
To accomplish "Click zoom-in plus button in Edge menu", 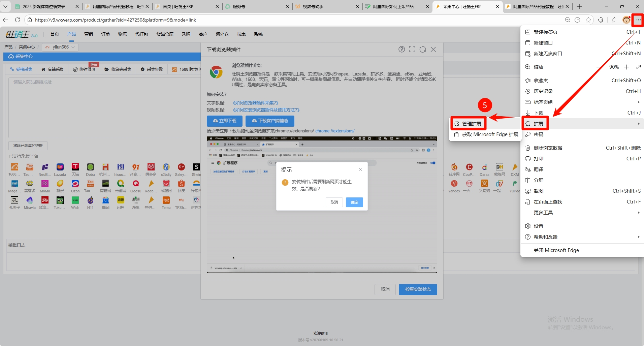I will pos(626,67).
